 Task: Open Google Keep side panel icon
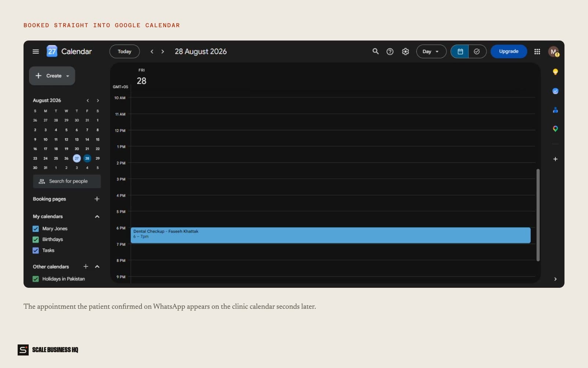click(555, 72)
